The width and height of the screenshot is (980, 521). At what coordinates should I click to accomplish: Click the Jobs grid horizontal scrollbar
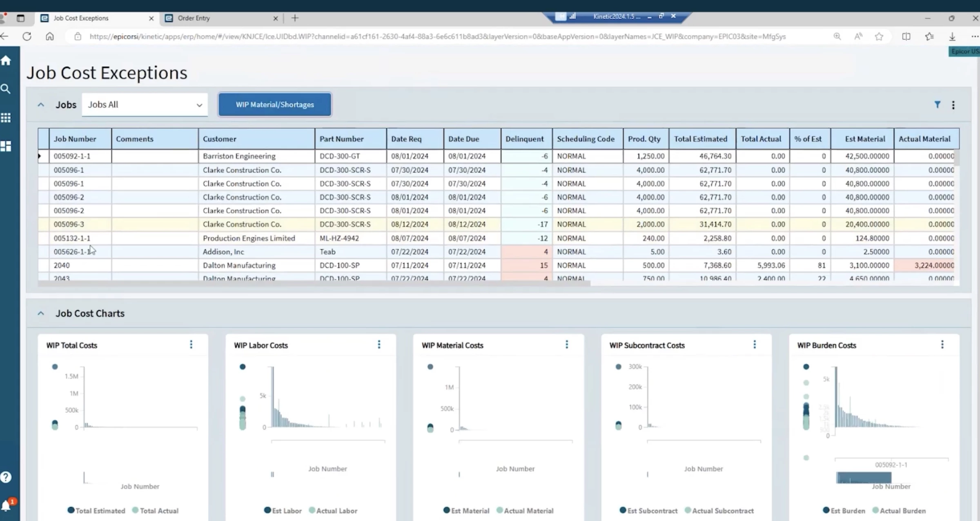point(314,283)
